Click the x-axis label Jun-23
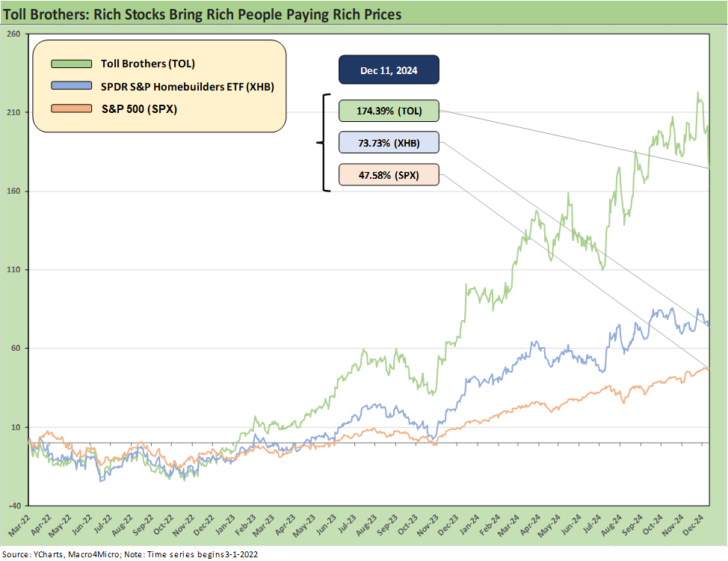Viewport: 728px width, 561px height. click(x=325, y=526)
